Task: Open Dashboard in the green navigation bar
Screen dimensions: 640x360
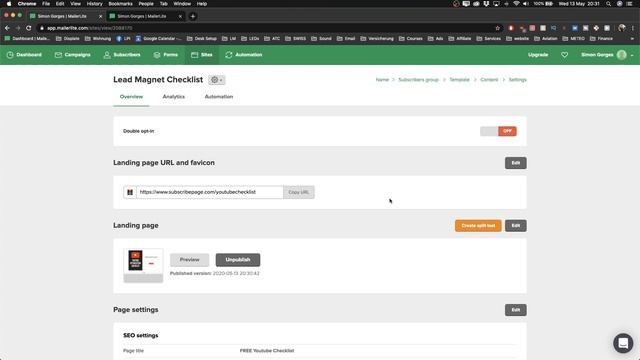Action: click(24, 55)
